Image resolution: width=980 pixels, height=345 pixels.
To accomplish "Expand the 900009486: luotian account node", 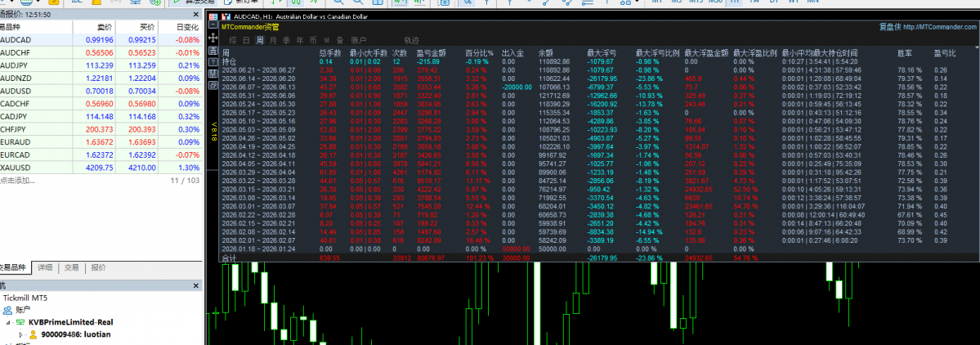I will pos(20,334).
